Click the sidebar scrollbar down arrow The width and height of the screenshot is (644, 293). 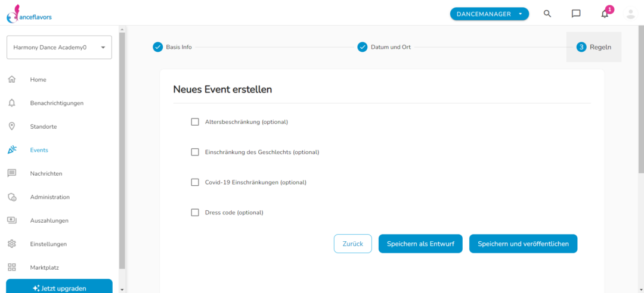[x=122, y=289]
